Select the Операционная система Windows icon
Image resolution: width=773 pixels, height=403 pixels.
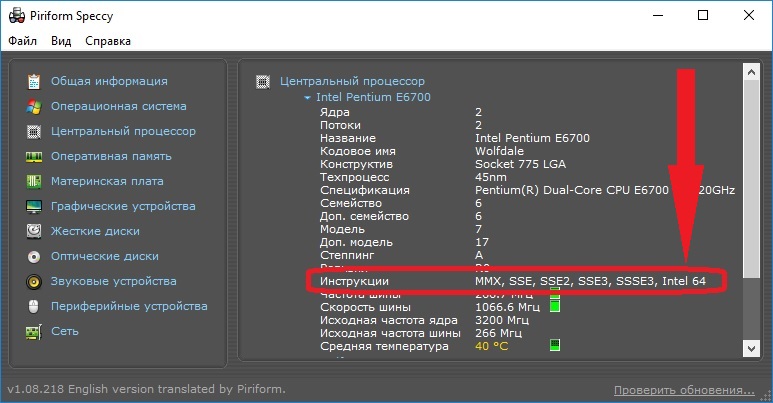pos(34,107)
